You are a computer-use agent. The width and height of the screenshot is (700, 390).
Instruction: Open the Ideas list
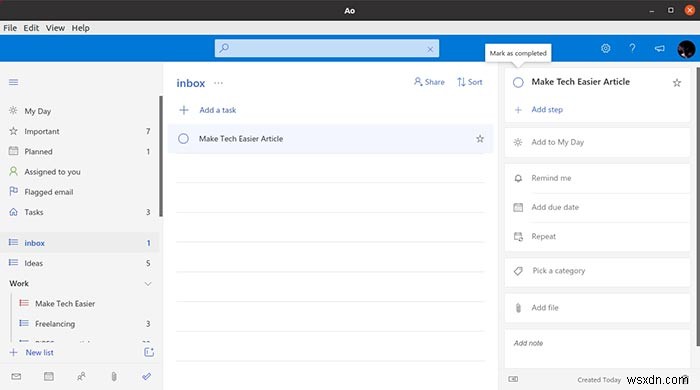coord(80,263)
